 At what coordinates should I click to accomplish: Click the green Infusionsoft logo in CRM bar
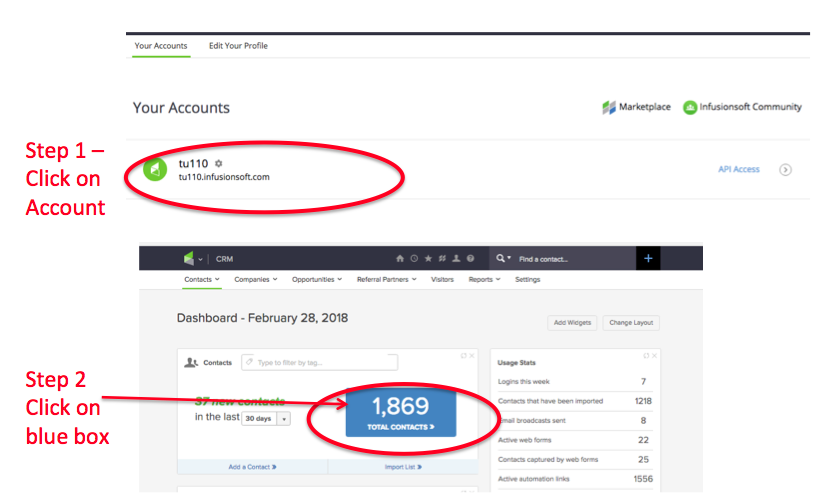tap(188, 258)
